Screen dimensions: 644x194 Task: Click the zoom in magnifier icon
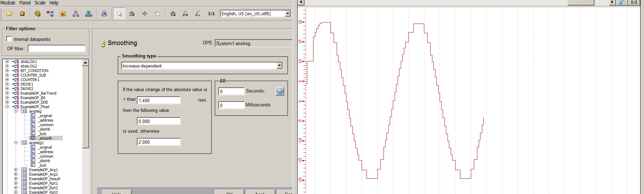point(185,14)
